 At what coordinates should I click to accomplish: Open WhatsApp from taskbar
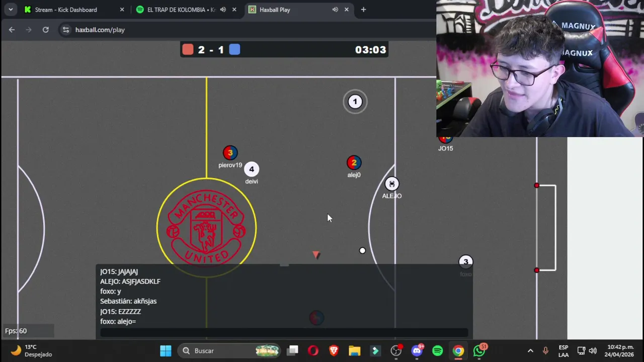[x=479, y=350]
